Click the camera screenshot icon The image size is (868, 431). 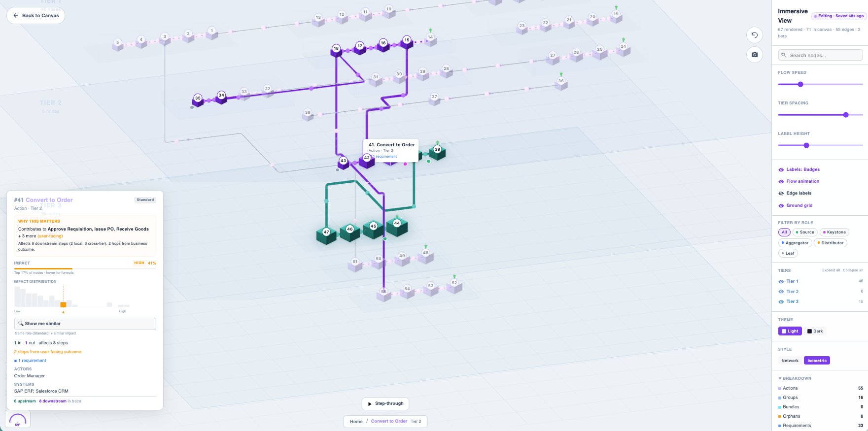754,55
